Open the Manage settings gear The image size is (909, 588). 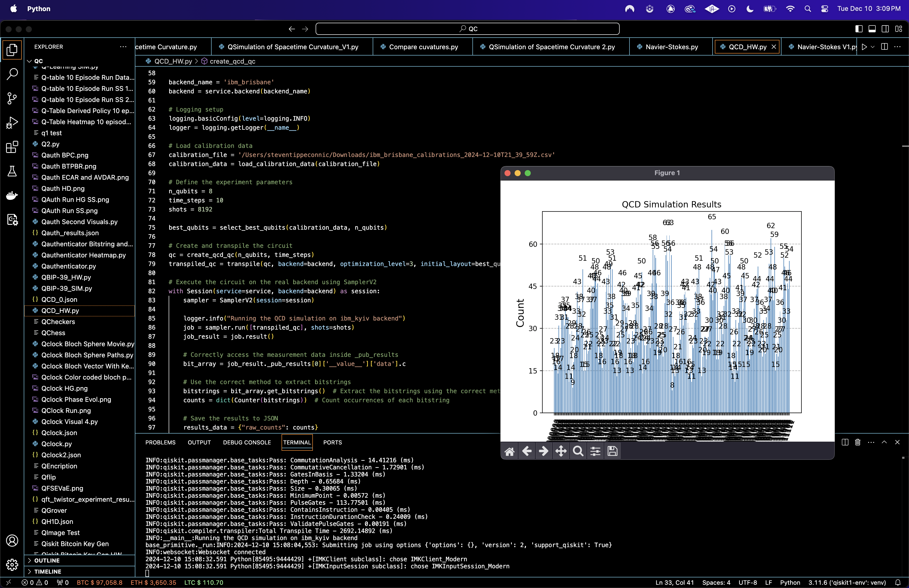[x=12, y=564]
